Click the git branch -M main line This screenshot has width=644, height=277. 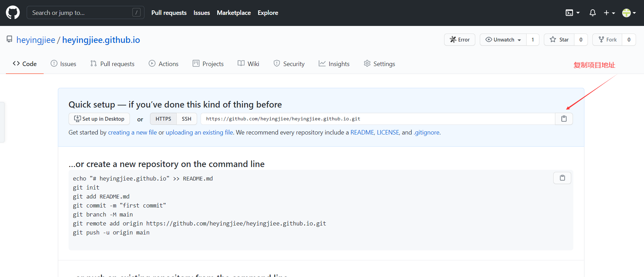pos(103,214)
